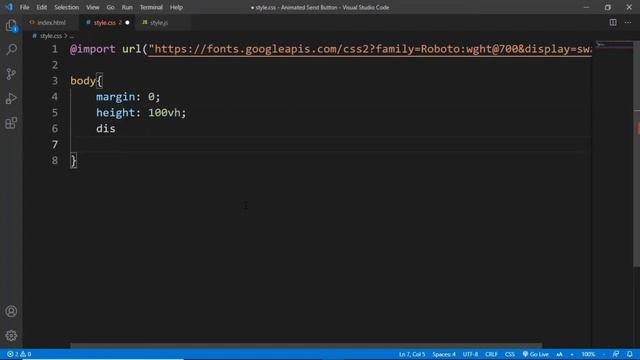
Task: Select language mode CSS in status bar
Action: (509, 354)
